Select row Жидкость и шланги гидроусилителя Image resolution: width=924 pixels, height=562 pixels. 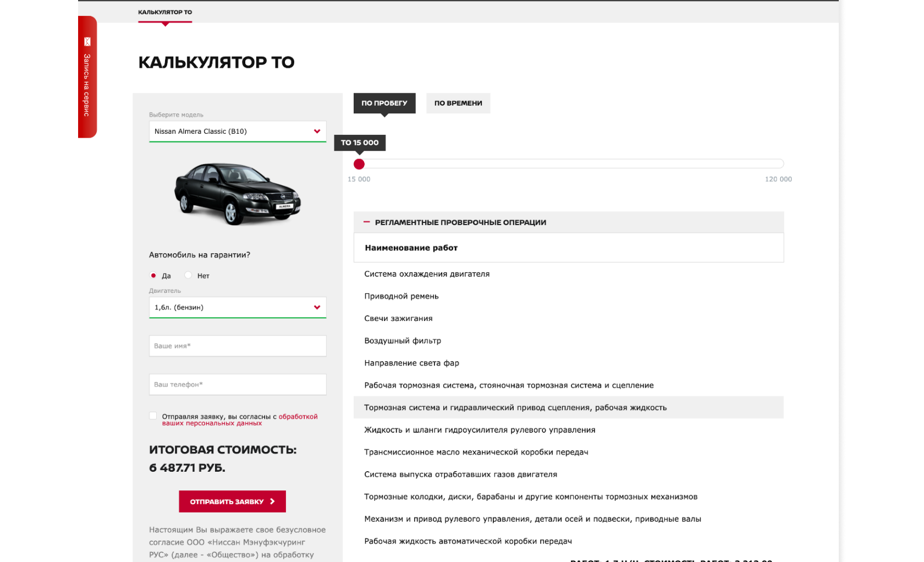(569, 430)
